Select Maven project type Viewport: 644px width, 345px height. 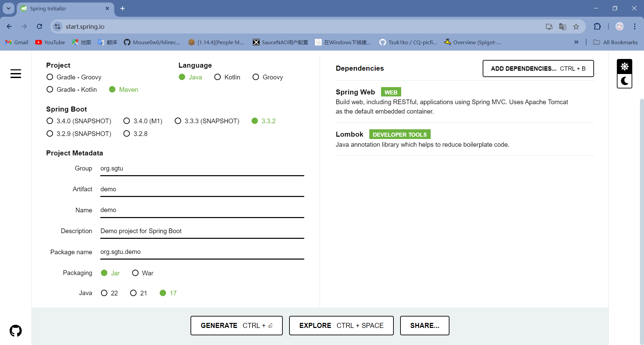click(x=123, y=89)
